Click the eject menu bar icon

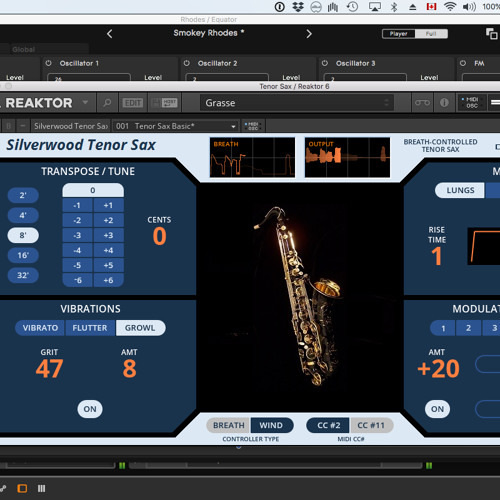tap(413, 7)
